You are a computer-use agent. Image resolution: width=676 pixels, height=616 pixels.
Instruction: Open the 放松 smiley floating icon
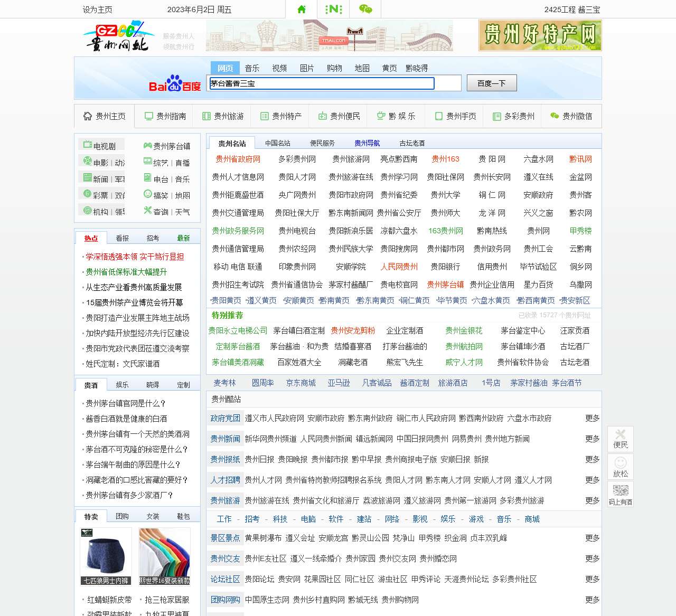[621, 467]
